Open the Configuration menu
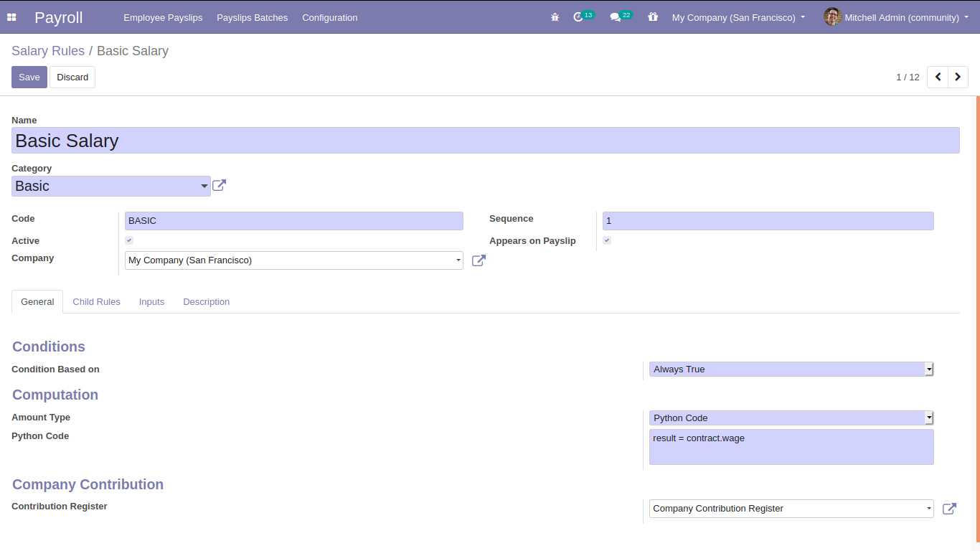Viewport: 980px width, 551px height. pos(329,17)
